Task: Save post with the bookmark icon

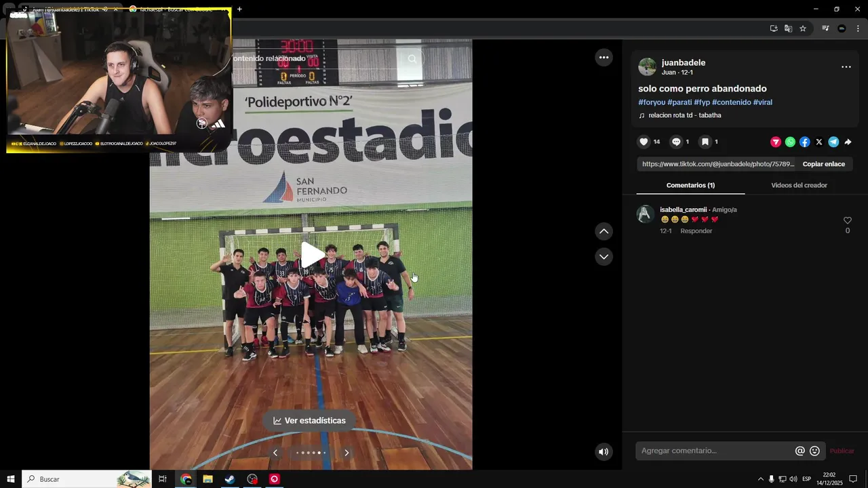Action: [x=705, y=142]
